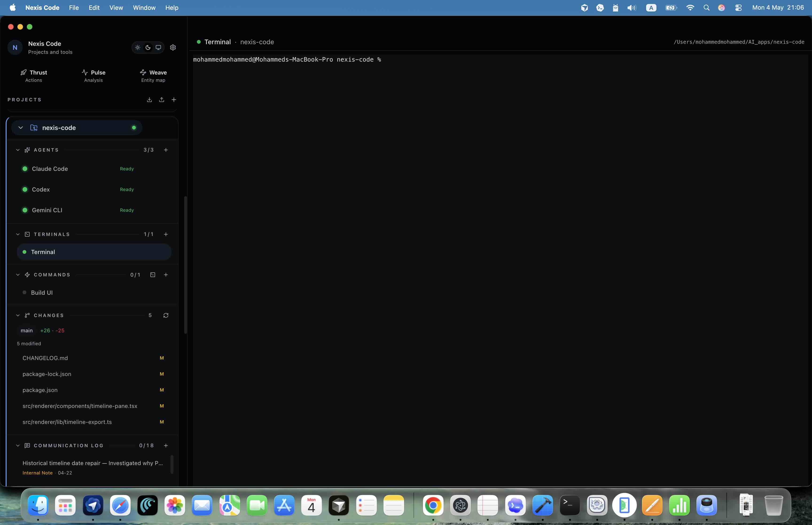Open the Thrust Actions tab
This screenshot has height=525, width=812.
[x=34, y=76]
